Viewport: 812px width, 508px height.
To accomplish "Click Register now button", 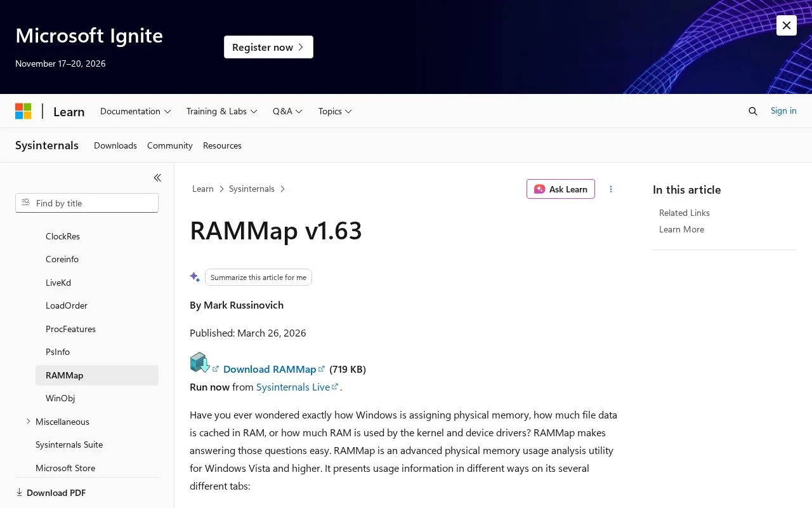I will click(x=268, y=47).
